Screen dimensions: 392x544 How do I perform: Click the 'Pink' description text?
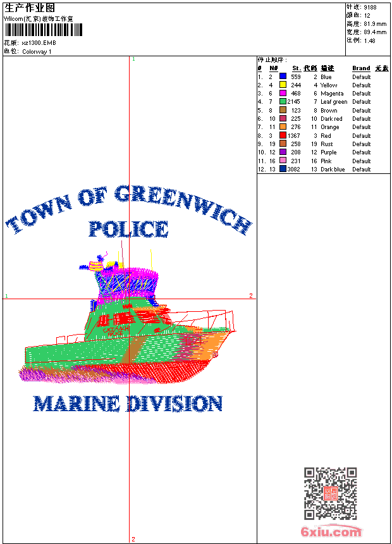coord(326,161)
